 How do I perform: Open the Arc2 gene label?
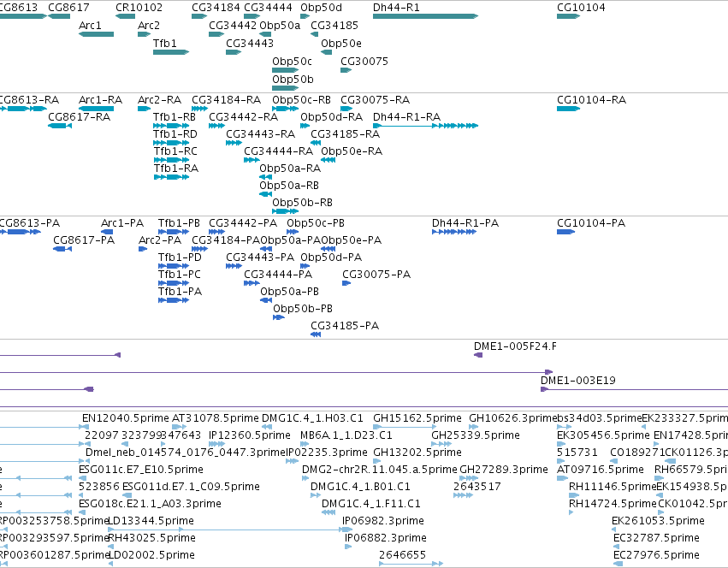(x=149, y=25)
